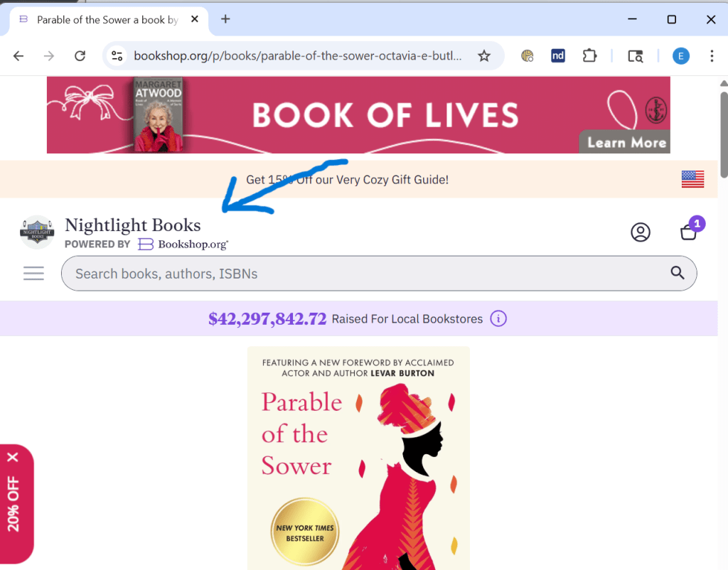Focus the search books, authors, ISBNs field
The height and width of the screenshot is (570, 728).
(x=363, y=274)
